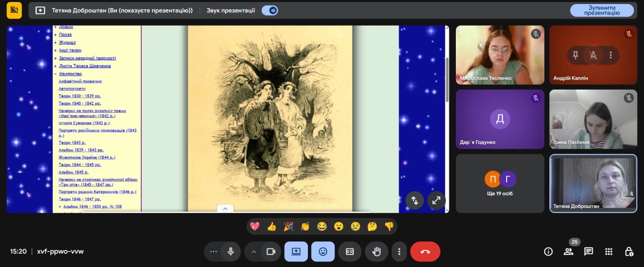
Task: Open the Автопортрети link
Action: 72,89
